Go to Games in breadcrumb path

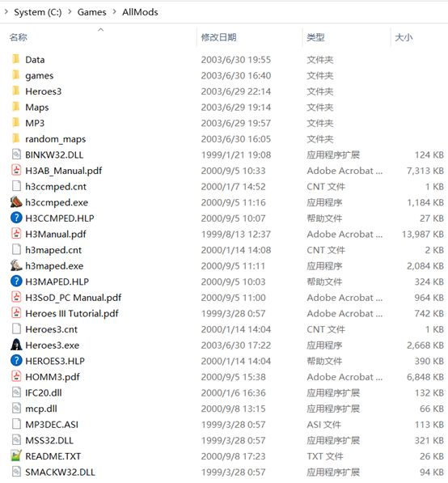point(91,12)
